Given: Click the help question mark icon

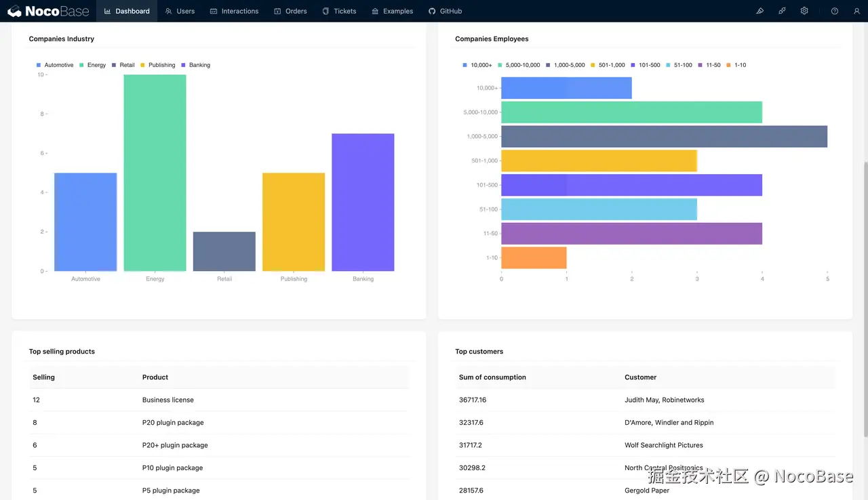Looking at the screenshot, I should click(835, 11).
